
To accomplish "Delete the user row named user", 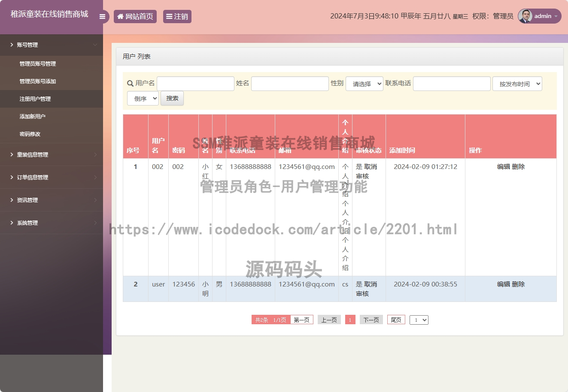I will [x=518, y=284].
